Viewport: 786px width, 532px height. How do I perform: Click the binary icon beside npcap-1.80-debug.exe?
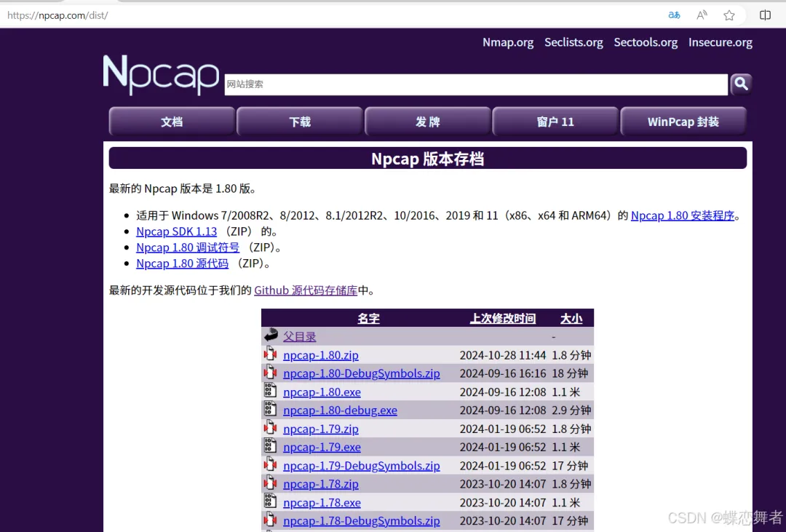click(x=270, y=409)
